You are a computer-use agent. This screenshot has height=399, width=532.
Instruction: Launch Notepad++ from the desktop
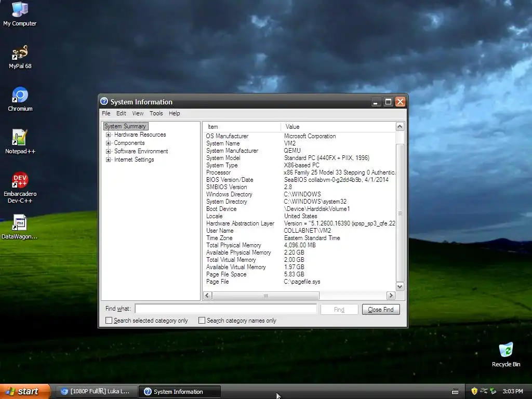tap(20, 142)
